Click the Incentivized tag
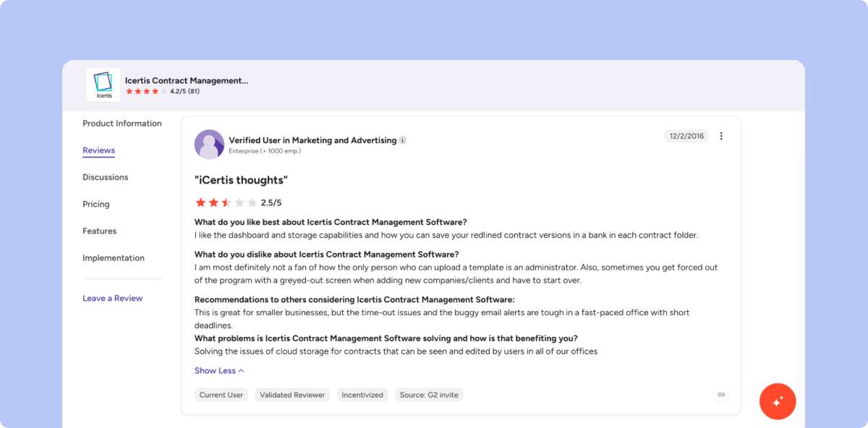The image size is (868, 428). 362,395
